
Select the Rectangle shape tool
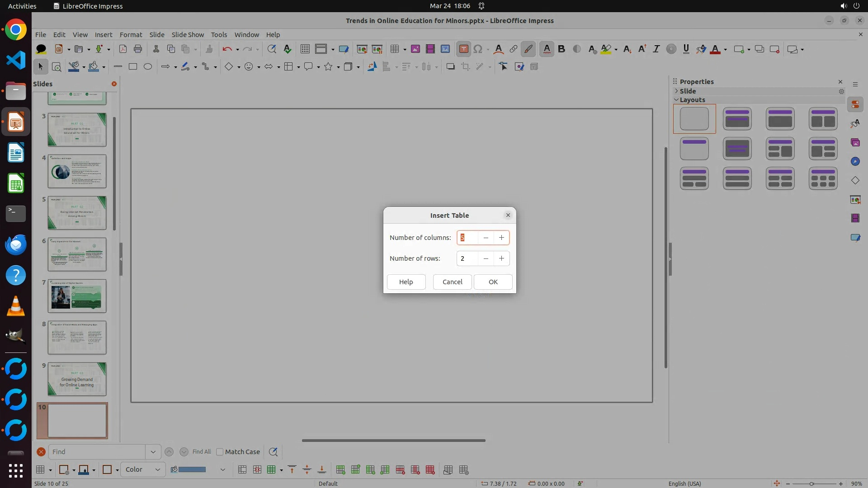(x=133, y=67)
